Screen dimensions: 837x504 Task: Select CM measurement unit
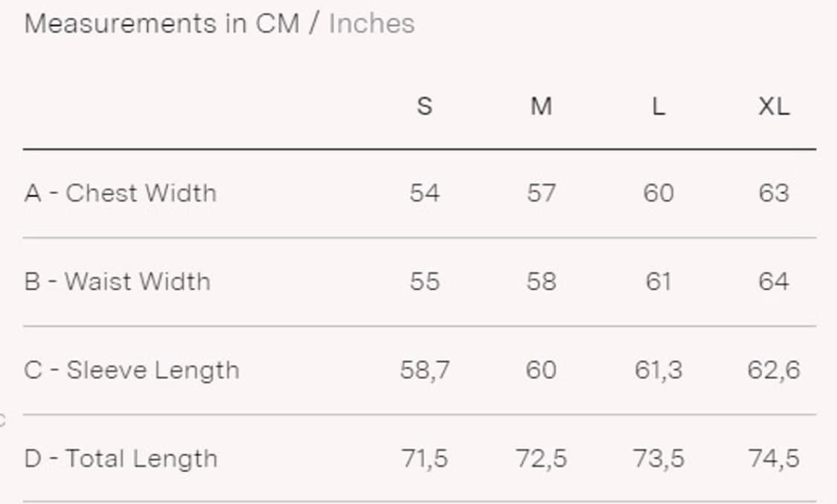[278, 24]
